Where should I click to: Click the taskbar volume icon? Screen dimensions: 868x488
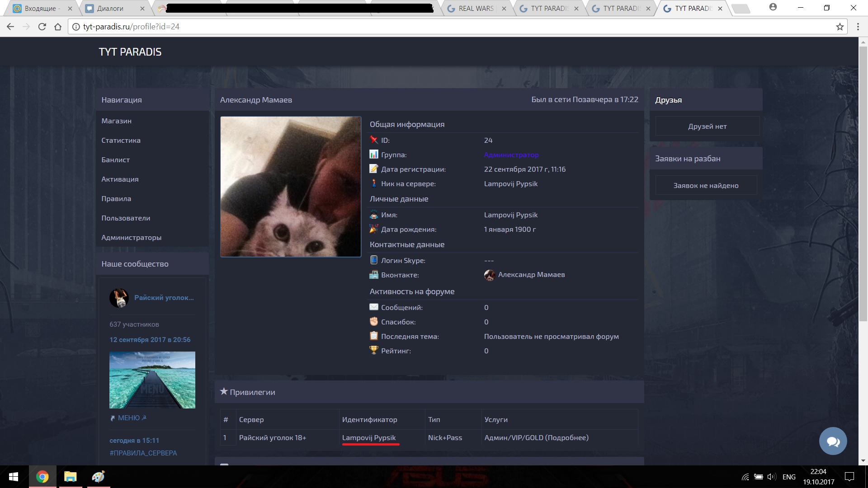(x=772, y=477)
